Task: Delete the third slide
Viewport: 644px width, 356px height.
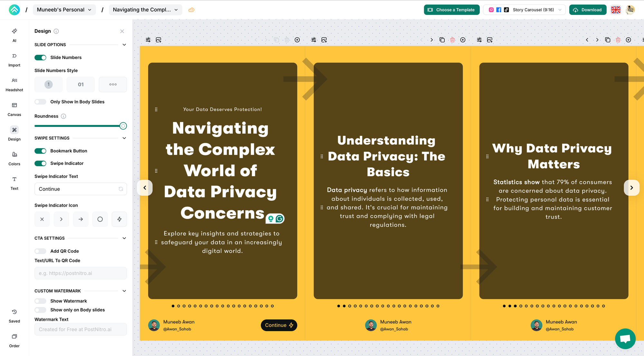Action: [x=618, y=40]
